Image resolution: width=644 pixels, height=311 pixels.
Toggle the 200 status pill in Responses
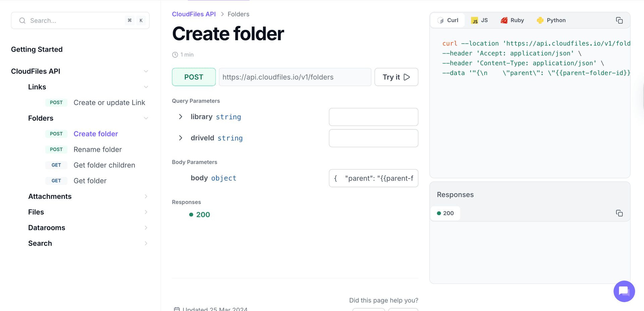[445, 213]
